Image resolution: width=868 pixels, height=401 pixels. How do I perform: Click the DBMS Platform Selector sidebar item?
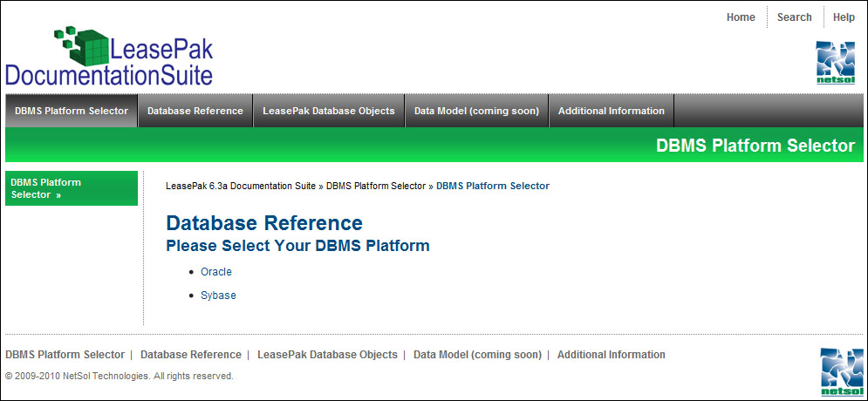[x=72, y=188]
